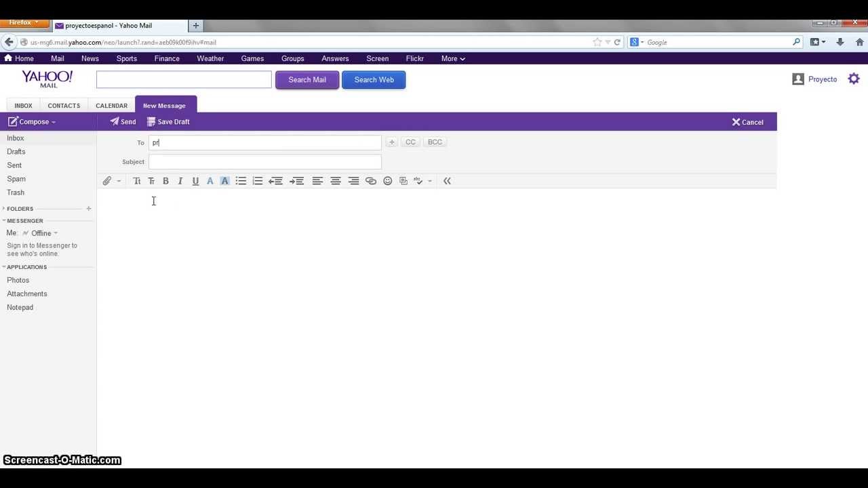Open a new Firefox tab
868x488 pixels.
coord(196,26)
